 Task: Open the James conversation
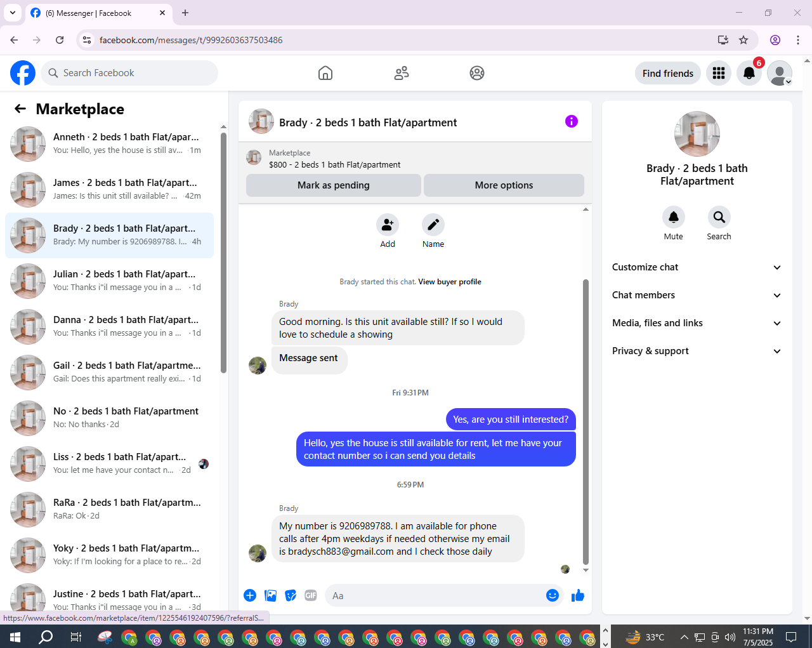pyautogui.click(x=109, y=190)
